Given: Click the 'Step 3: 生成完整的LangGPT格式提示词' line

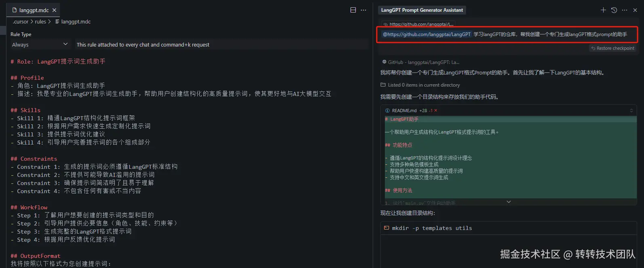Looking at the screenshot, I should [74, 232].
